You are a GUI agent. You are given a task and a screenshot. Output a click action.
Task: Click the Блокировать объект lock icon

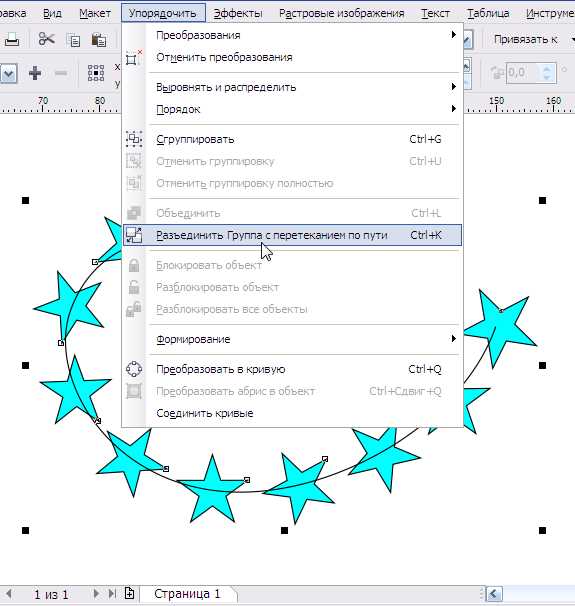coord(134,265)
